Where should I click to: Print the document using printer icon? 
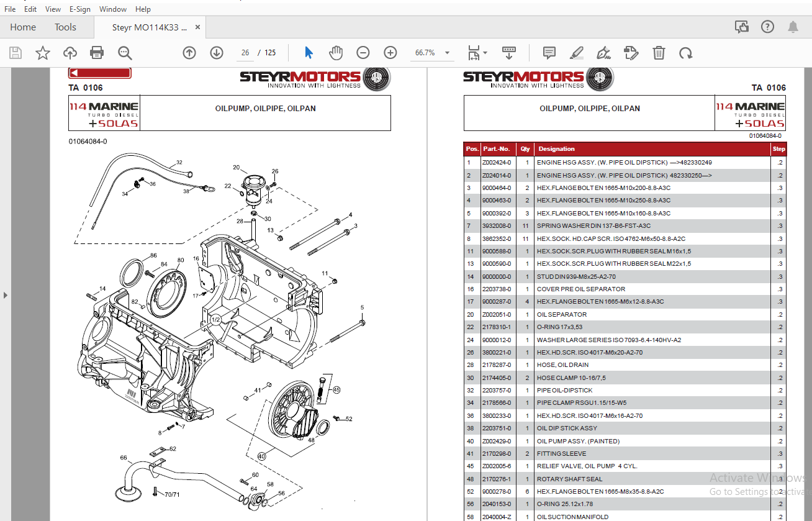pos(97,53)
